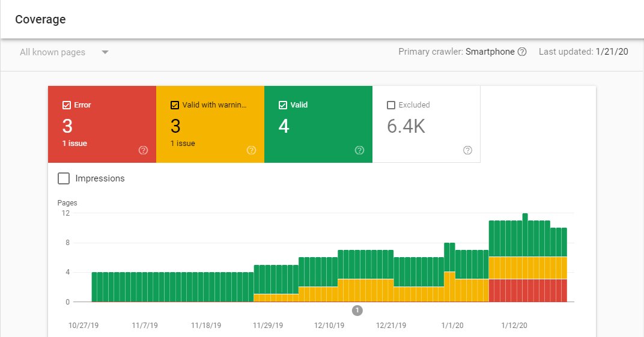This screenshot has height=337, width=644.
Task: Check the Impressions checkbox
Action: pyautogui.click(x=63, y=178)
